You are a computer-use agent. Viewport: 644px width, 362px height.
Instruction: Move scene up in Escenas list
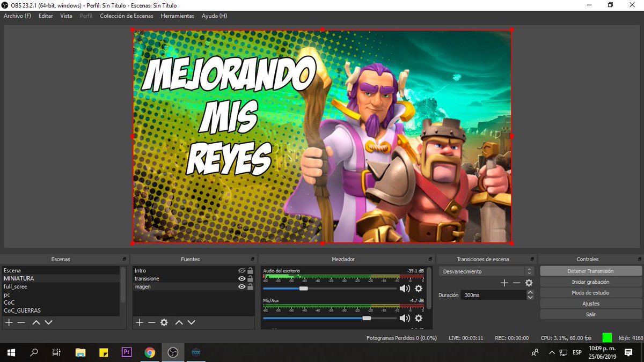click(36, 322)
